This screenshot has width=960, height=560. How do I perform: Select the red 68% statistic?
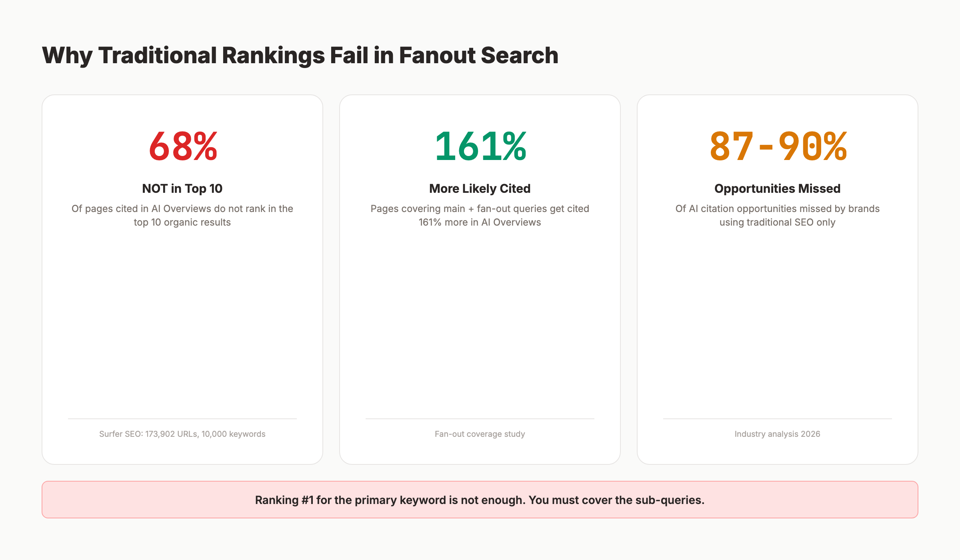(x=183, y=146)
